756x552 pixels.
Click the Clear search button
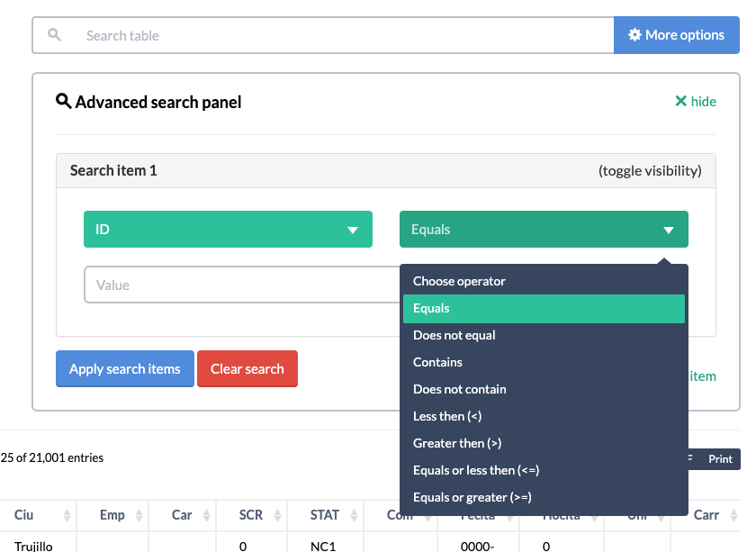(x=247, y=368)
